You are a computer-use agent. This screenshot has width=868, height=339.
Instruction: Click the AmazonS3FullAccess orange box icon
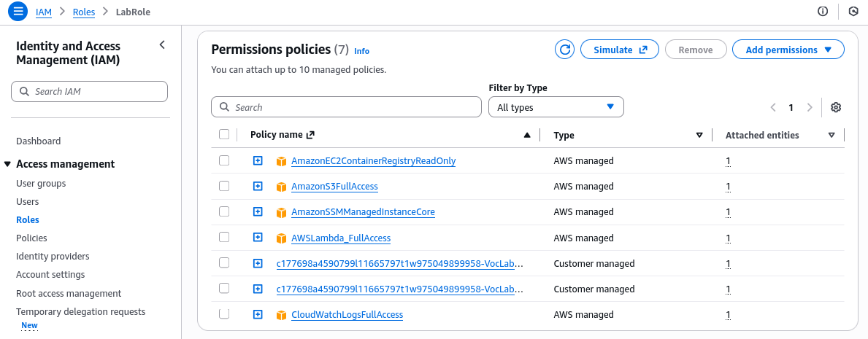tap(282, 187)
